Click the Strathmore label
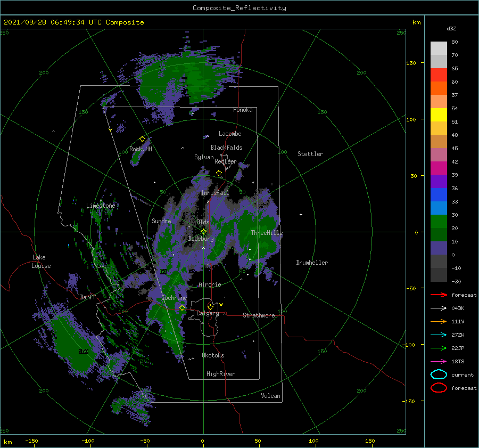This screenshot has width=479, height=448. point(259,315)
